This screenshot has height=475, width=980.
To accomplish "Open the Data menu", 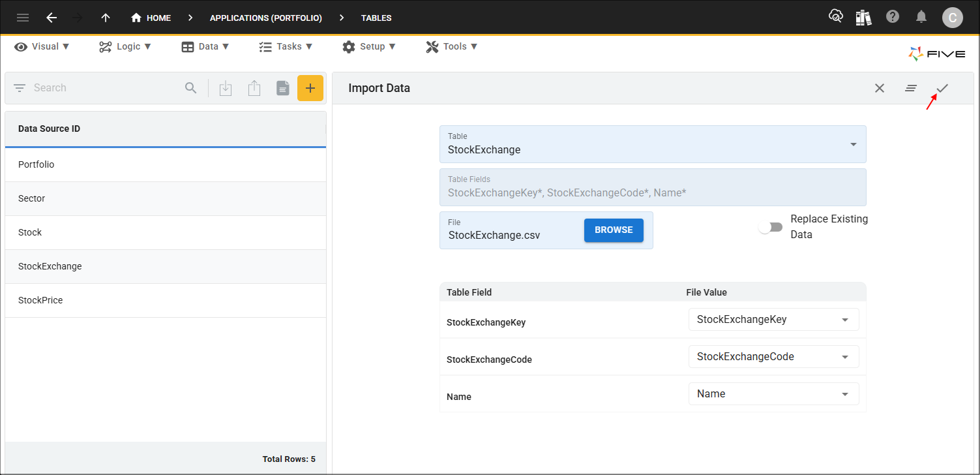I will pyautogui.click(x=205, y=46).
